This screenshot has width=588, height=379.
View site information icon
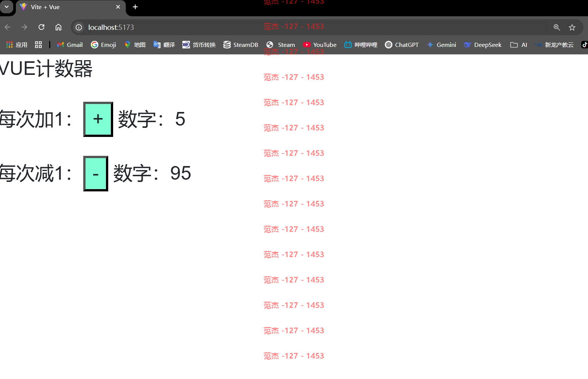[x=79, y=27]
